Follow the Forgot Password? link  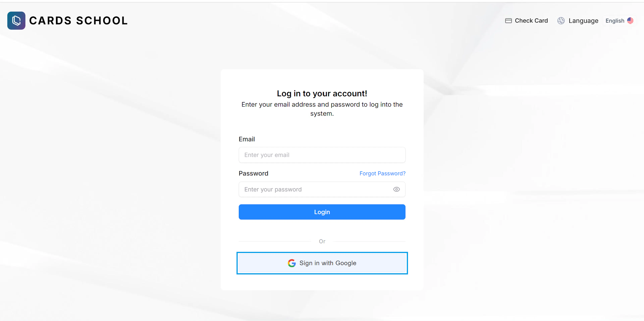[x=382, y=174]
